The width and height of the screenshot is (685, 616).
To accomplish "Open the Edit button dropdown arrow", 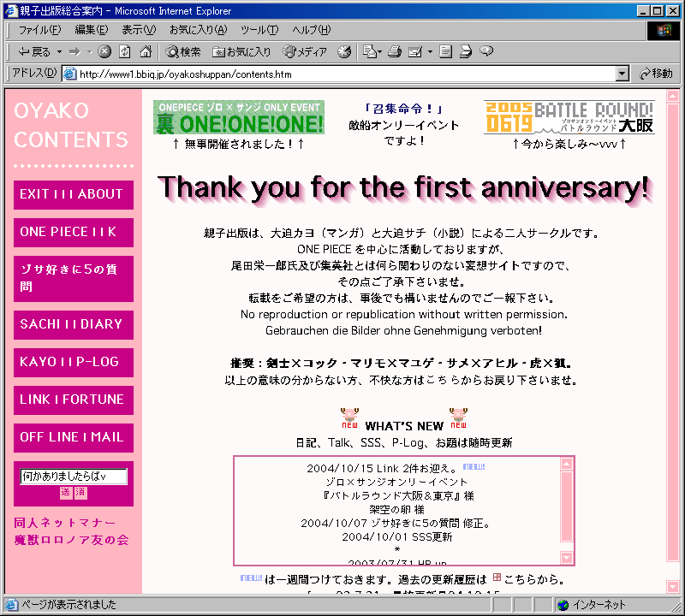I will [430, 51].
